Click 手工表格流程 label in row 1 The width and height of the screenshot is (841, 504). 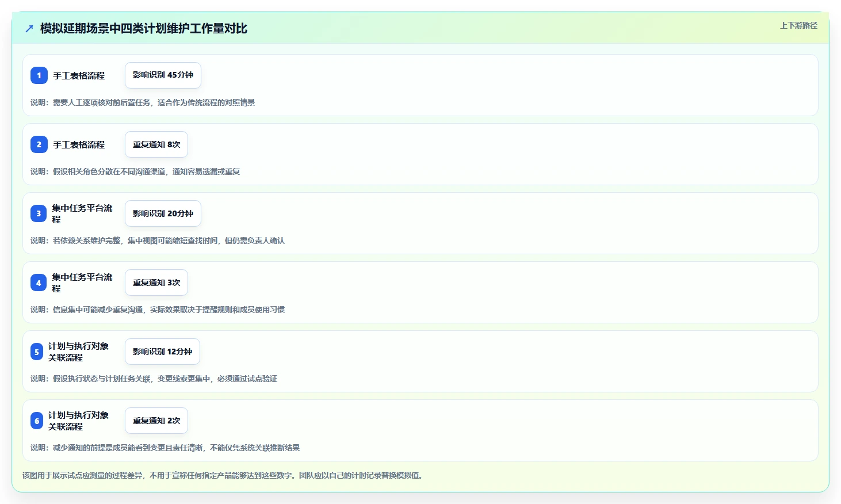pos(79,75)
